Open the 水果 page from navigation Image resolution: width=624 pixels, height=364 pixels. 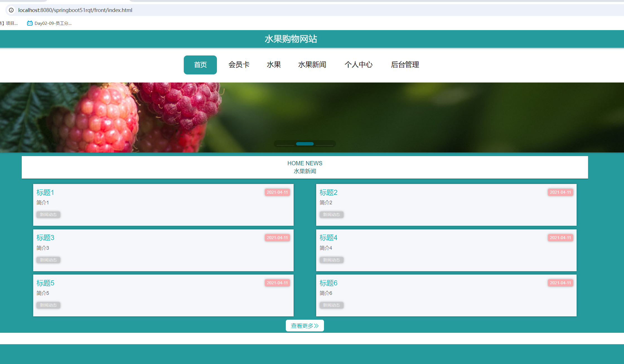274,65
